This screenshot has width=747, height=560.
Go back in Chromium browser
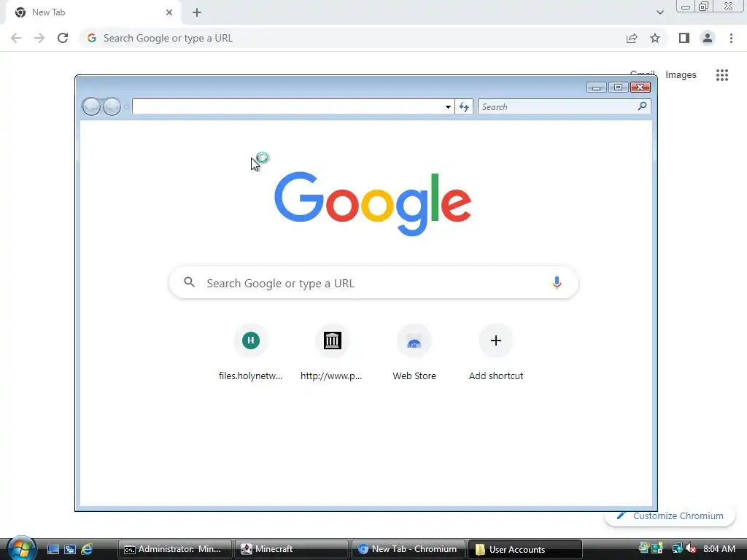[16, 38]
